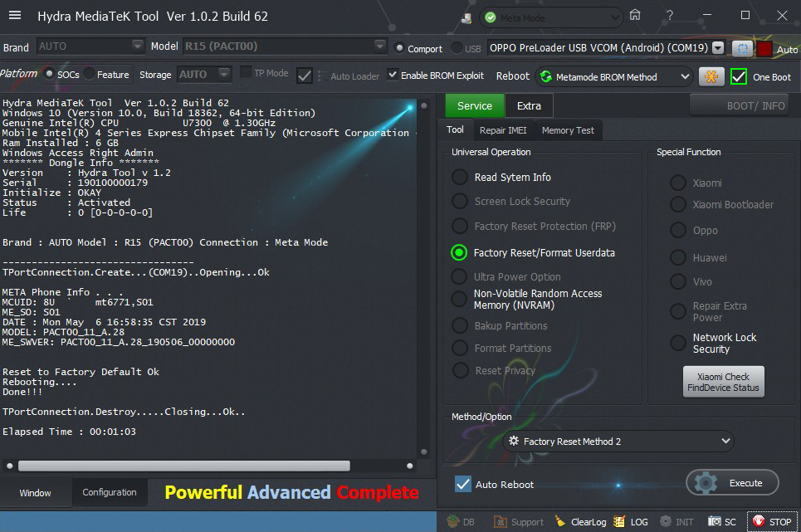801x532 pixels.
Task: Click the red STOP button
Action: [x=772, y=521]
